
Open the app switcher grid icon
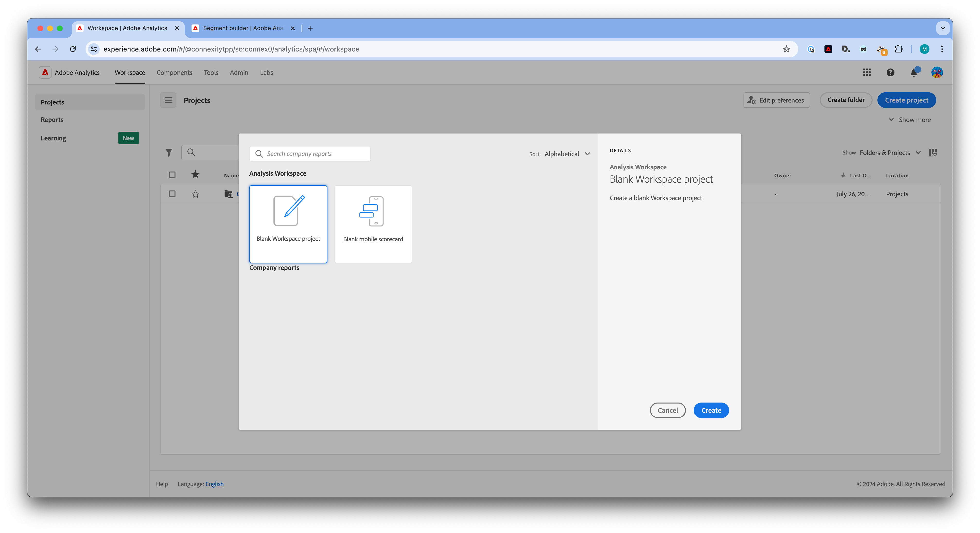(x=867, y=72)
